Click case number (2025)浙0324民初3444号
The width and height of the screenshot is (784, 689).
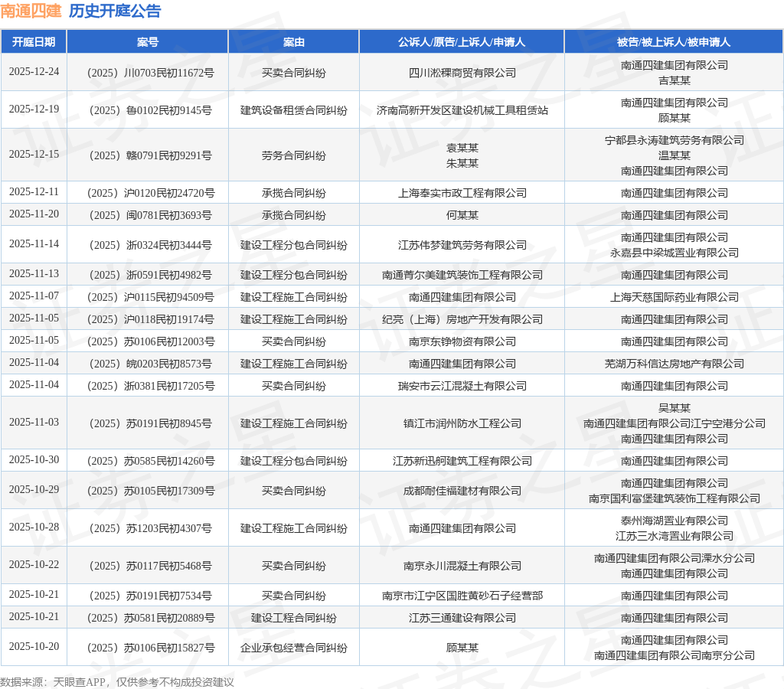pos(151,245)
